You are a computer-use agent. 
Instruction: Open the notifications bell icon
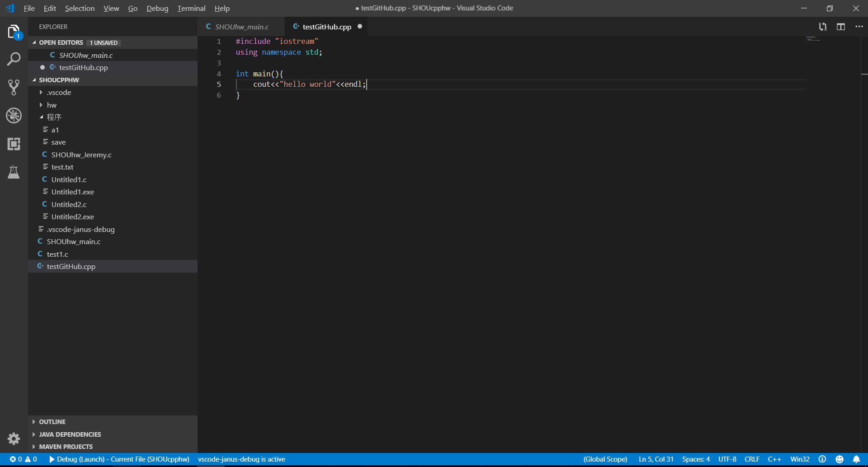tap(856, 459)
